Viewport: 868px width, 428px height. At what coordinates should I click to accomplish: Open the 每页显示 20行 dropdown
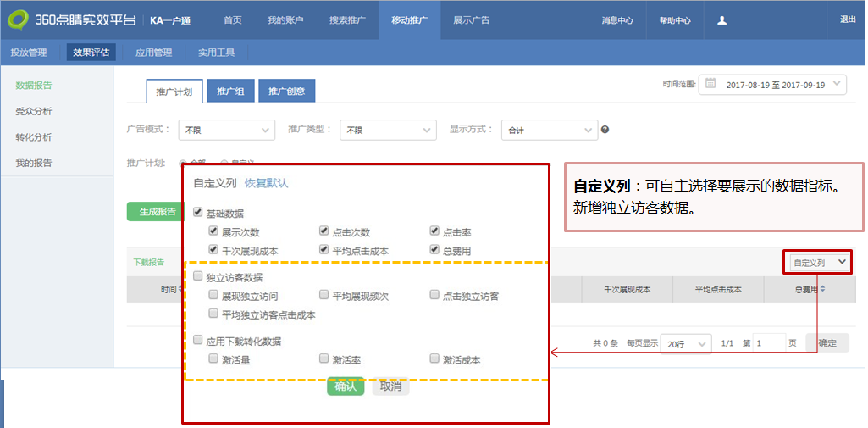click(685, 343)
